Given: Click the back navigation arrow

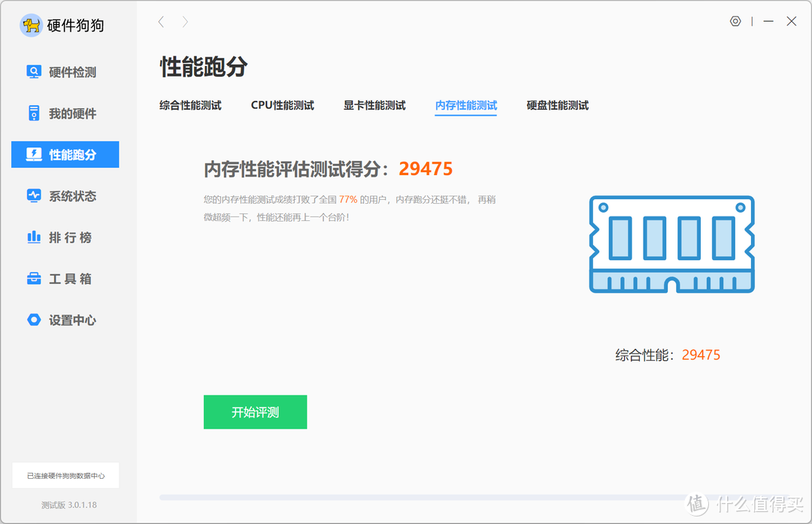Looking at the screenshot, I should pyautogui.click(x=161, y=22).
